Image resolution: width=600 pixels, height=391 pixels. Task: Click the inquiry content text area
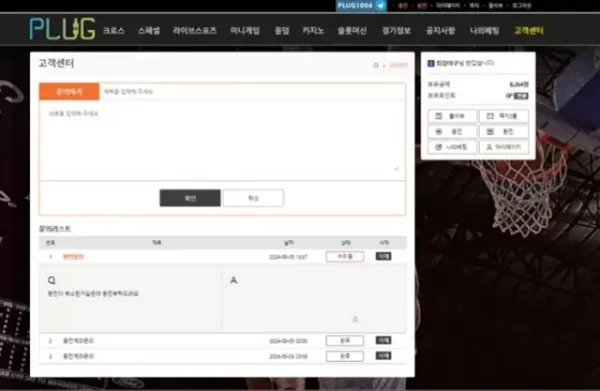[x=222, y=140]
